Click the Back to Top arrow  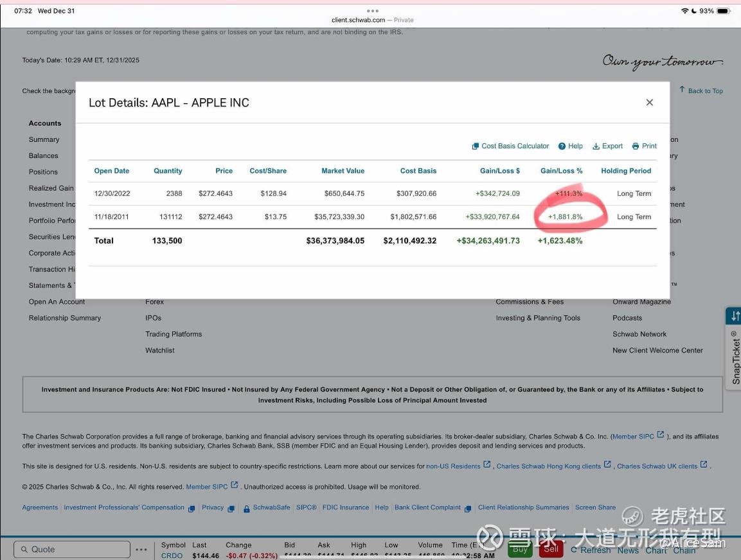coord(683,90)
